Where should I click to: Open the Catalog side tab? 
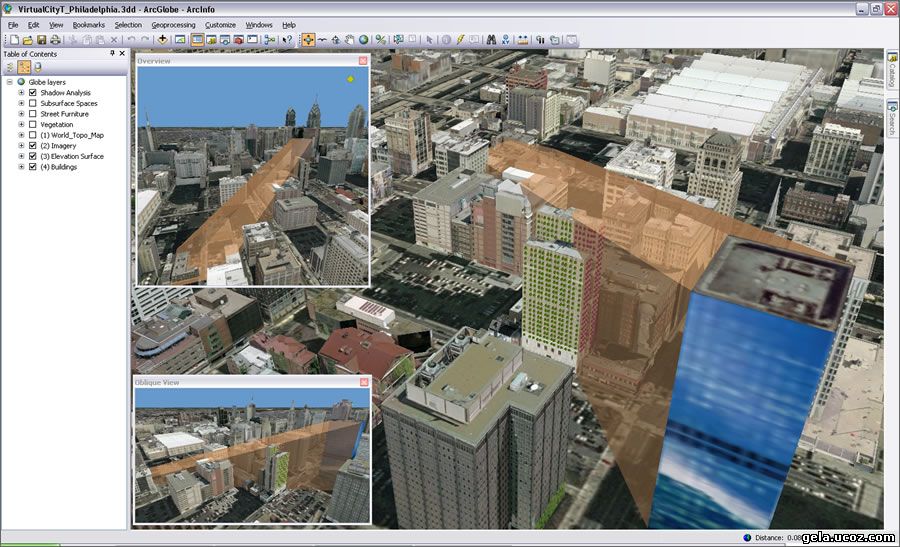click(x=893, y=69)
